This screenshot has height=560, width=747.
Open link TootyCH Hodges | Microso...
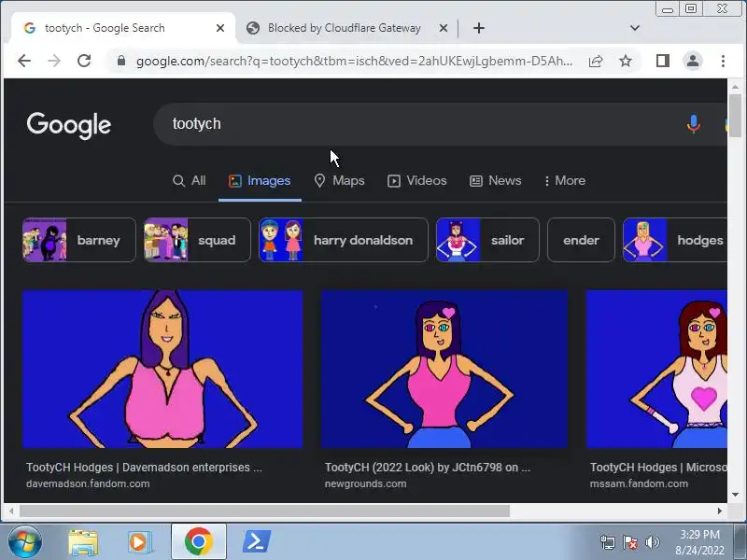(658, 468)
